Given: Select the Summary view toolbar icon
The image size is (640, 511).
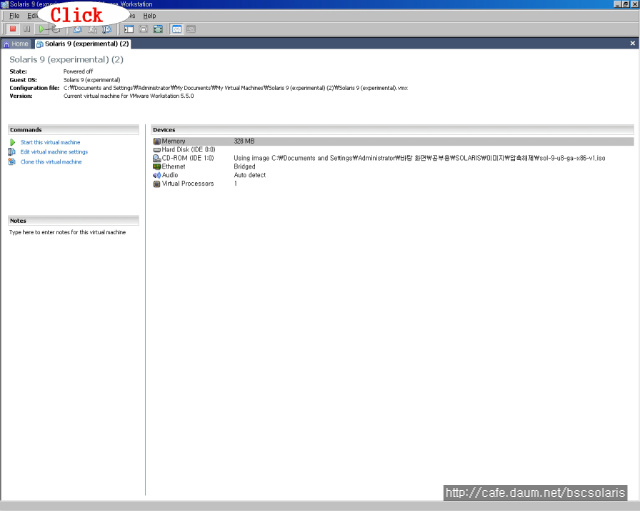Looking at the screenshot, I should click(x=177, y=29).
